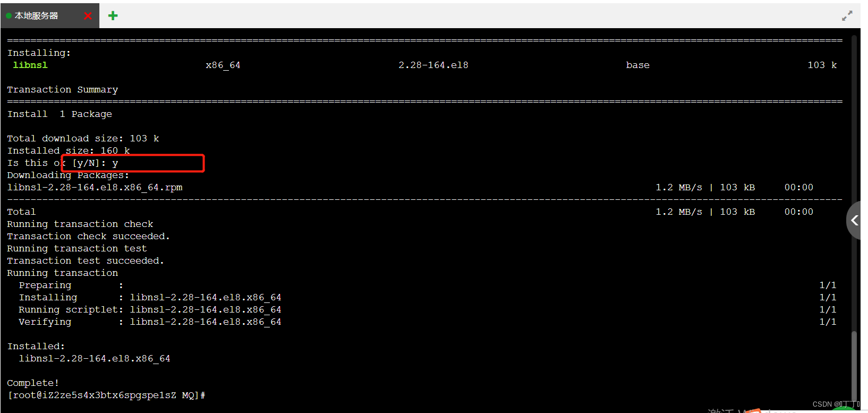
Task: Click the Running transaction test line
Action: coord(77,248)
